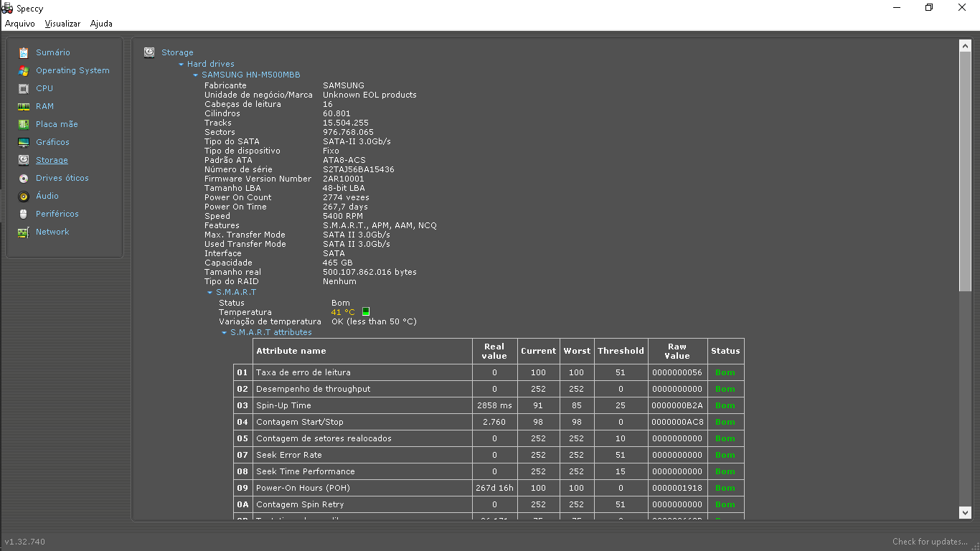
Task: Click the Power-On Hours (POH) attribute
Action: point(303,488)
